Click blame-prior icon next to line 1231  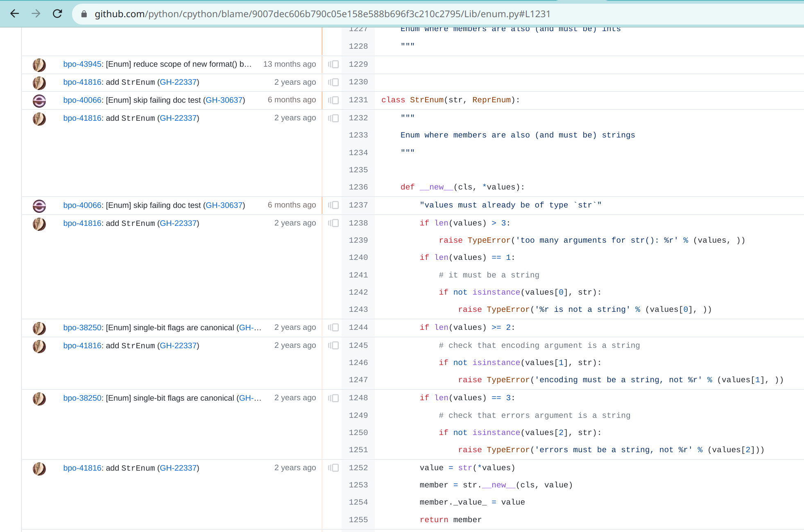pyautogui.click(x=333, y=100)
